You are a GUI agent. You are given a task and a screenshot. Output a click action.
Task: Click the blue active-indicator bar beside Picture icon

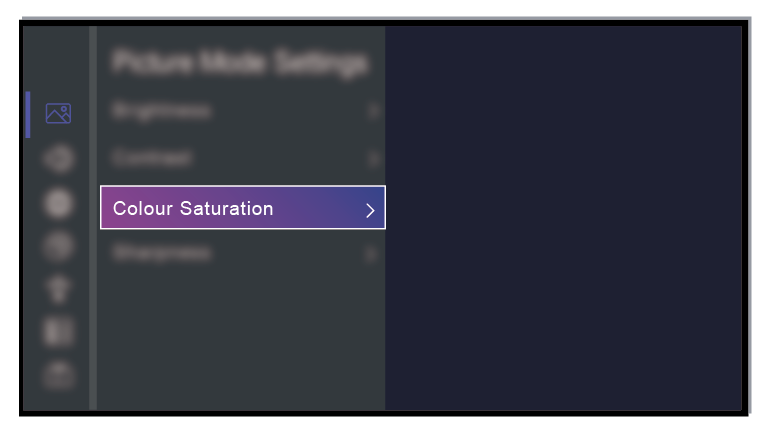click(x=28, y=115)
